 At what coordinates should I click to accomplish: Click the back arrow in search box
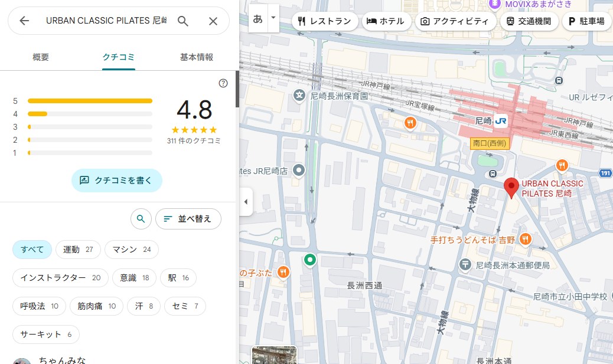point(24,21)
